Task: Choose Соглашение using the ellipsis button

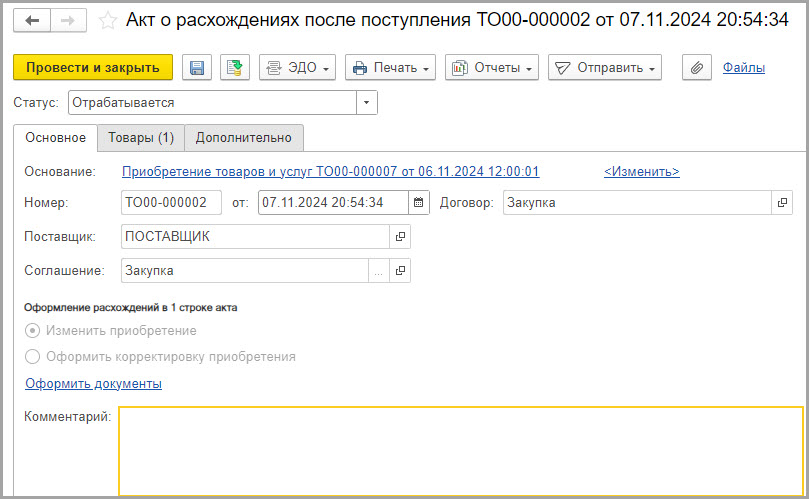Action: click(x=379, y=270)
